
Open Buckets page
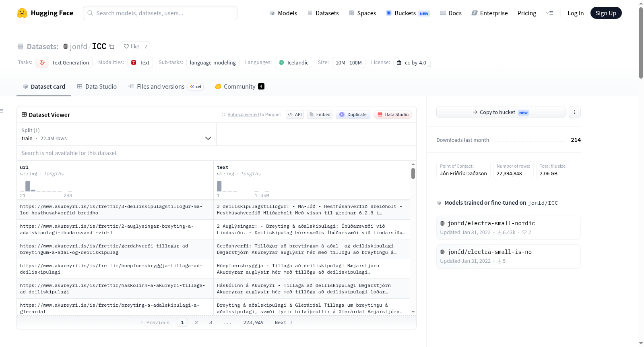(408, 13)
